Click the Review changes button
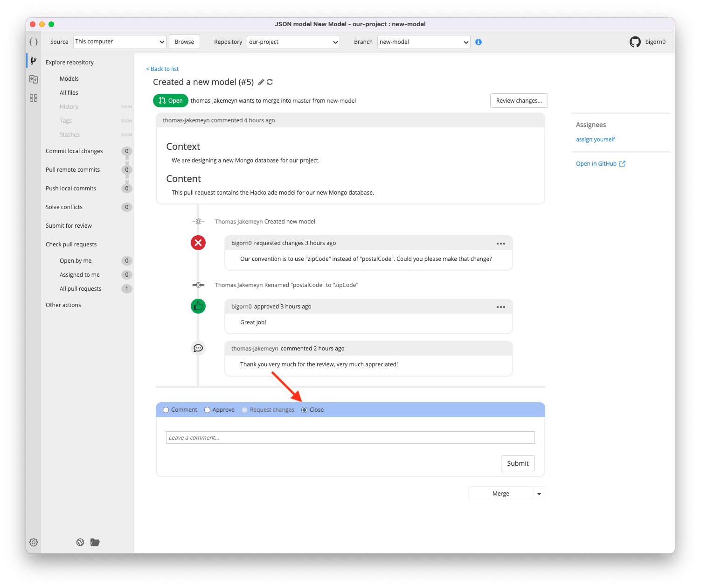The width and height of the screenshot is (701, 588). coord(519,100)
